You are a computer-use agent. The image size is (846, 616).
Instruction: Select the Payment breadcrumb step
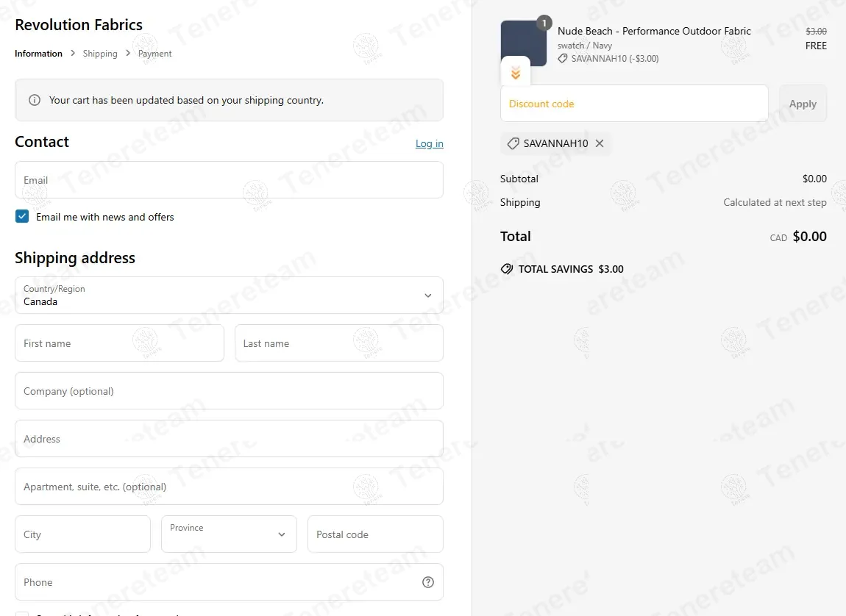point(155,54)
